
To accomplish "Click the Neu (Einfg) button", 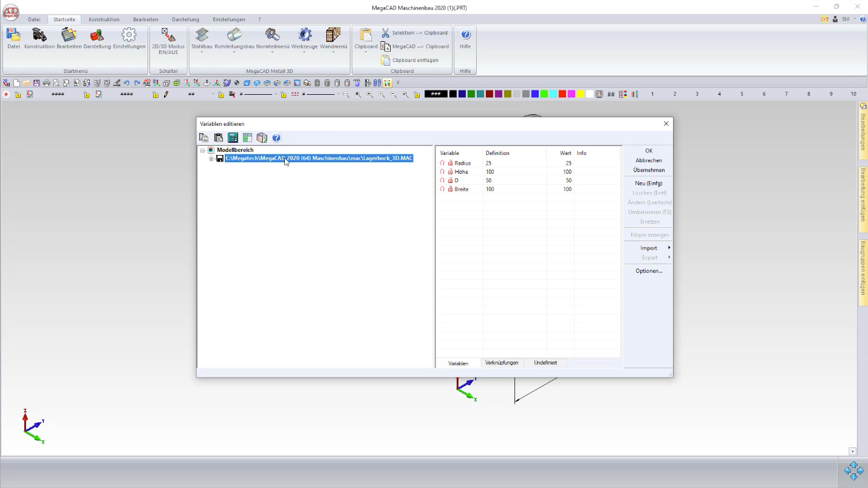I will (x=648, y=183).
